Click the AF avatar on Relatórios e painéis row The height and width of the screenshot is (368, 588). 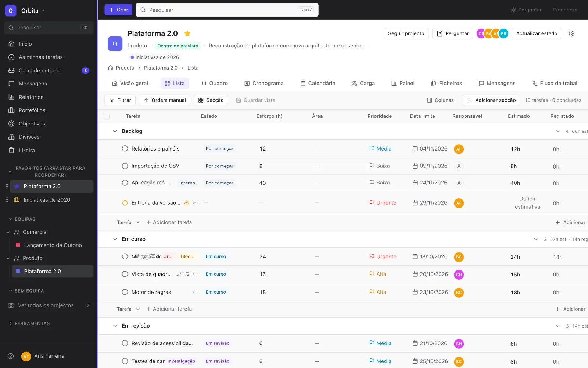pos(459,149)
